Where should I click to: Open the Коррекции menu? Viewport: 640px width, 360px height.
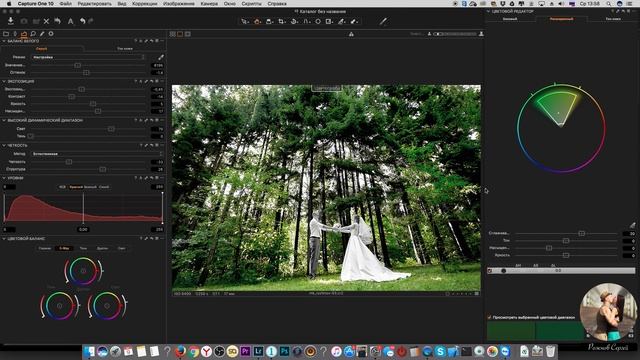(x=144, y=4)
